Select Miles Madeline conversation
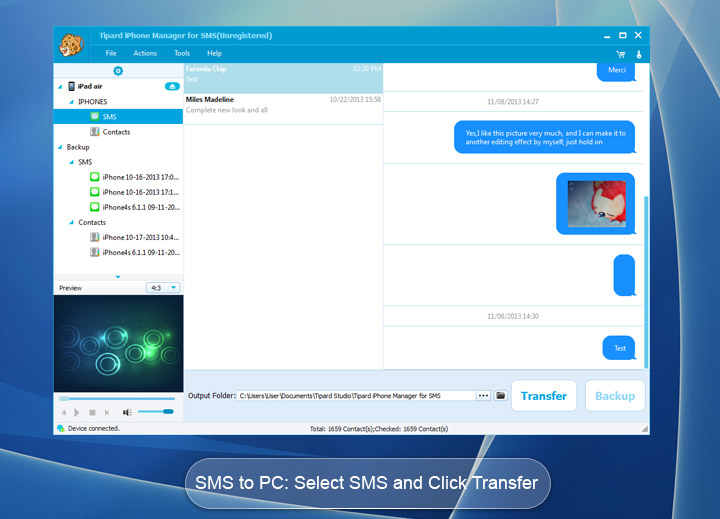 [283, 109]
